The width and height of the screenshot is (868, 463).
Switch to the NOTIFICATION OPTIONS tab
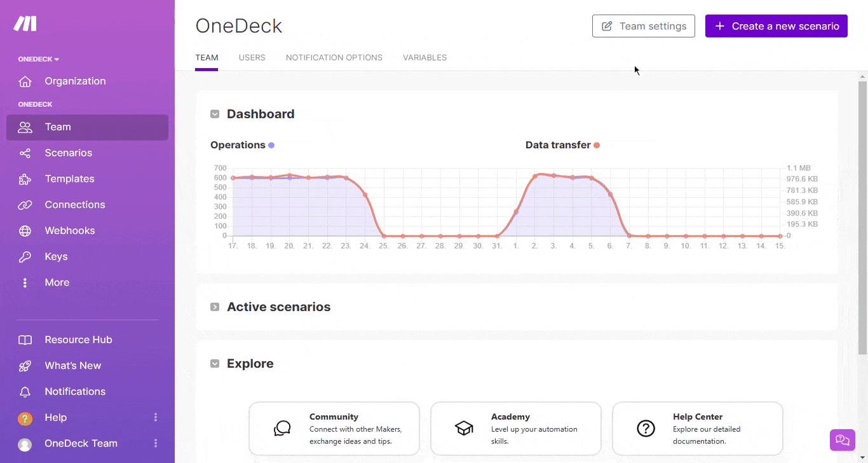[x=334, y=58]
